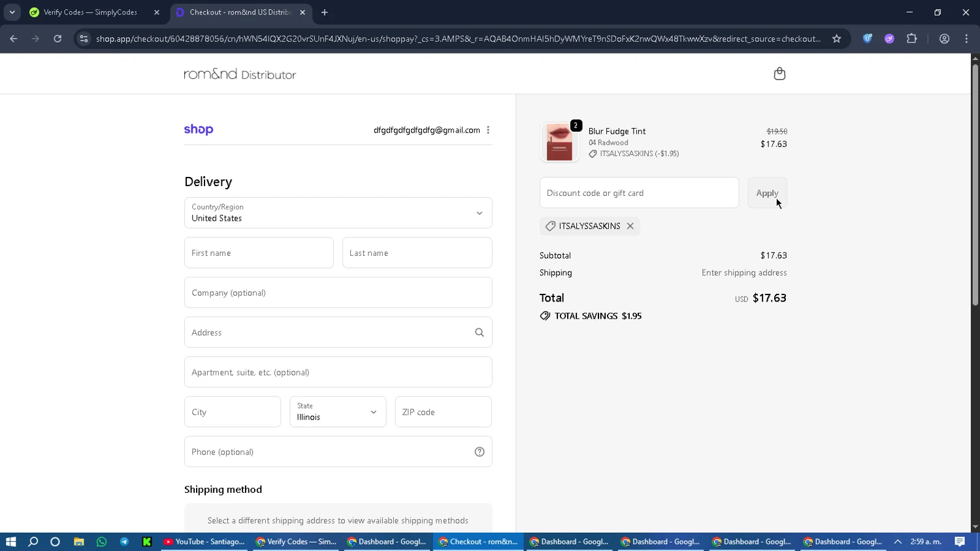Focus the Last name field
980x551 pixels.
coord(417,253)
